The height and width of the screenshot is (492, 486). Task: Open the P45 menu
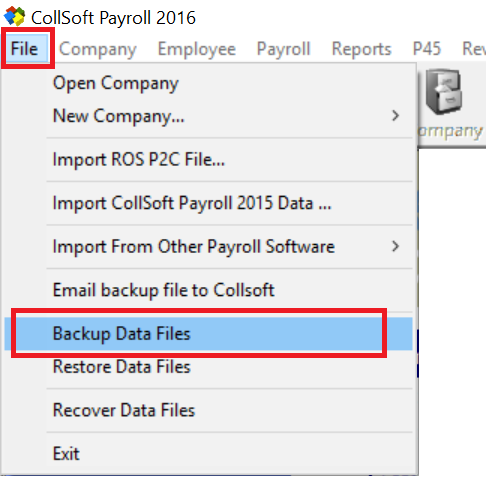coord(427,49)
